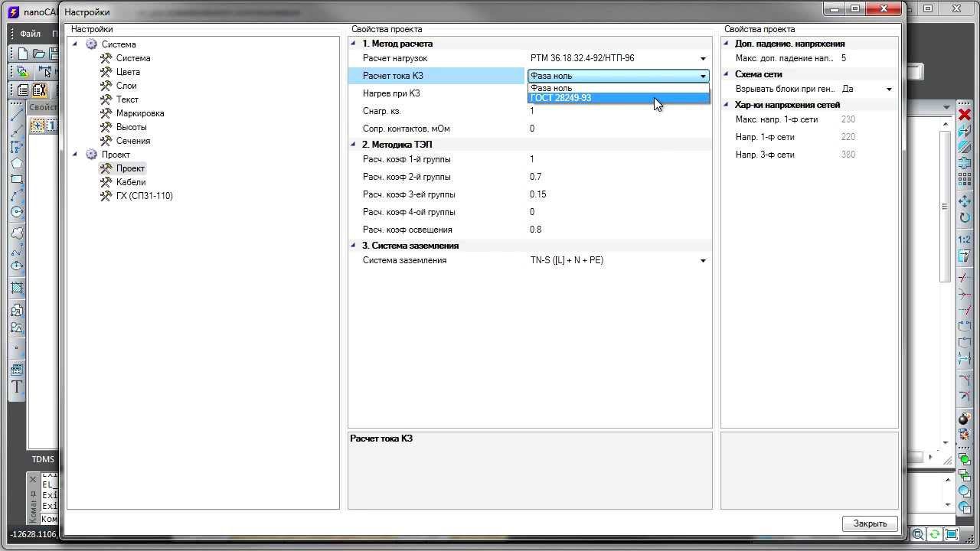Collapse the Схема сети section
This screenshot has height=551, width=980.
coord(726,74)
